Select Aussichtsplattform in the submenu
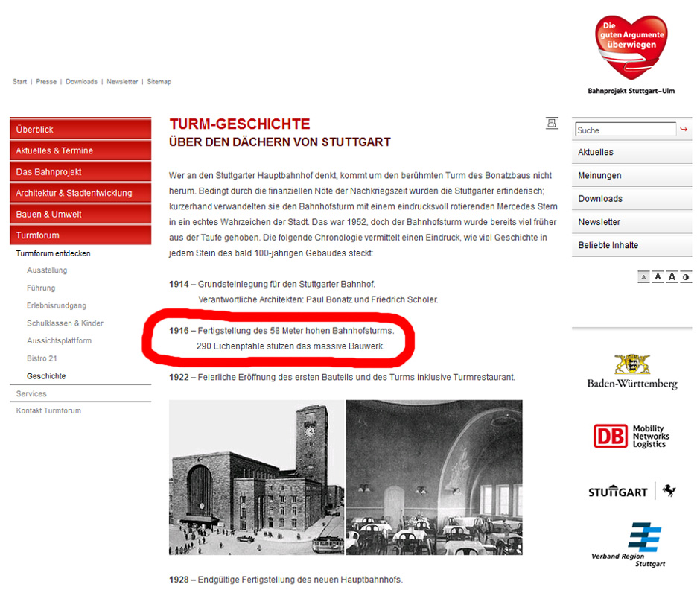 tap(59, 341)
